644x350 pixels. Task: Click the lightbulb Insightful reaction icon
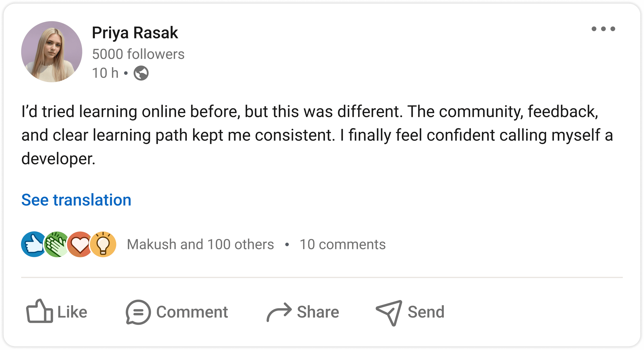pos(103,244)
